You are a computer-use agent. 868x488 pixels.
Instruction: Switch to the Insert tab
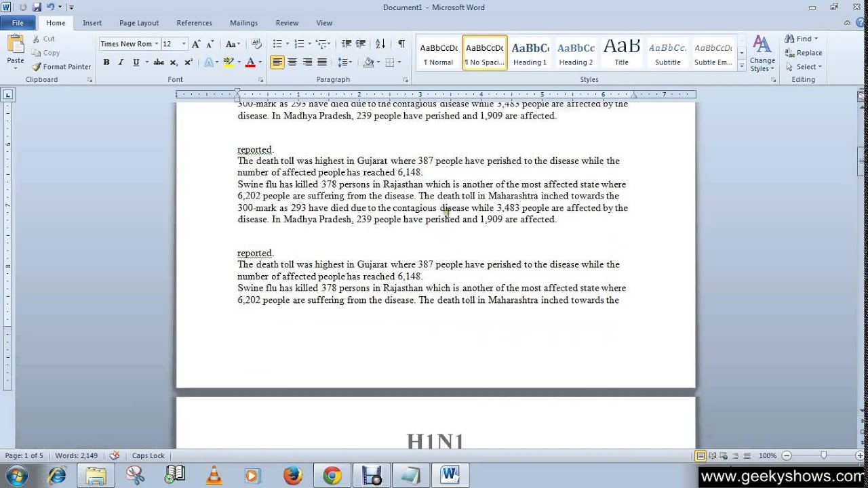coord(92,23)
